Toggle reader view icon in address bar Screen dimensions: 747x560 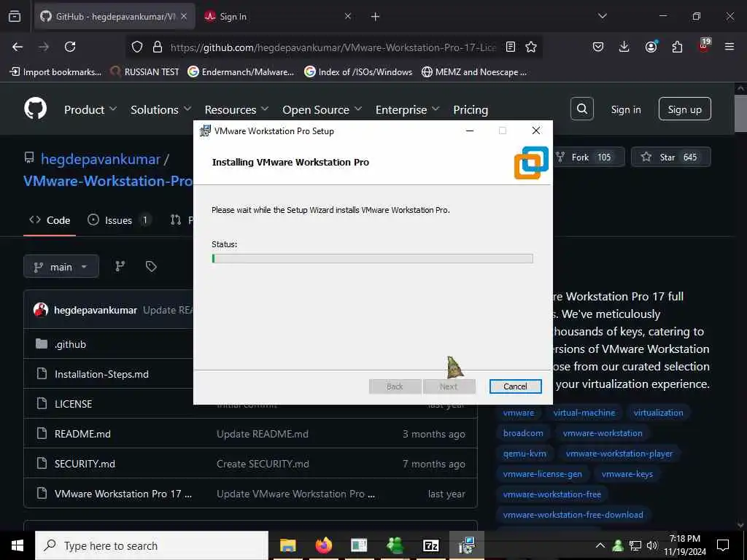[x=510, y=47]
